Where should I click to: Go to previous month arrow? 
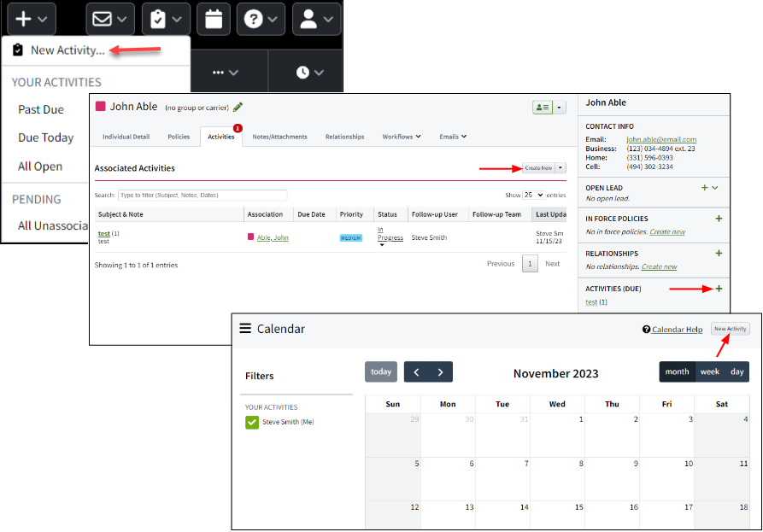[417, 372]
